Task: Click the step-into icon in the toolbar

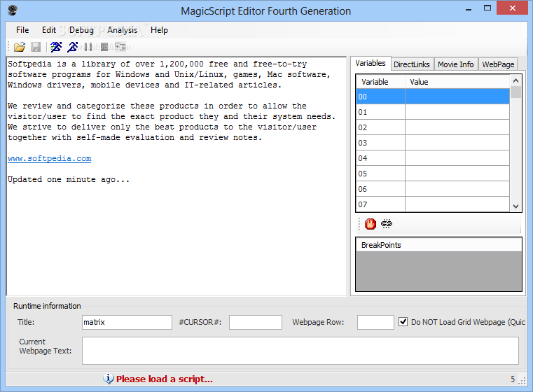Action: 120,47
